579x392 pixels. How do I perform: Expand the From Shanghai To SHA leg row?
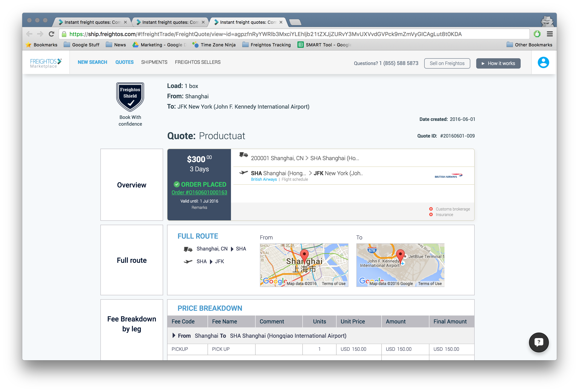tap(174, 336)
